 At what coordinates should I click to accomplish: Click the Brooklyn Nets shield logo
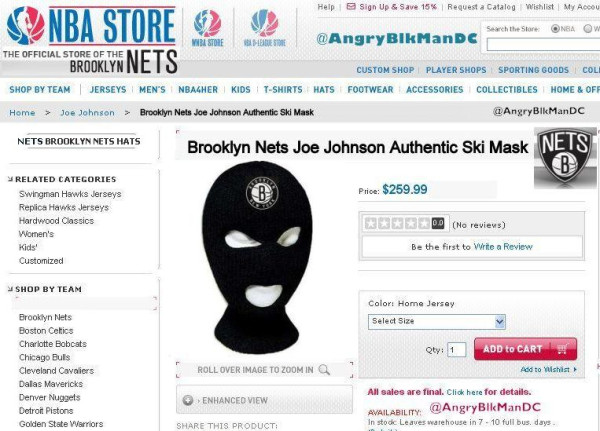(565, 156)
